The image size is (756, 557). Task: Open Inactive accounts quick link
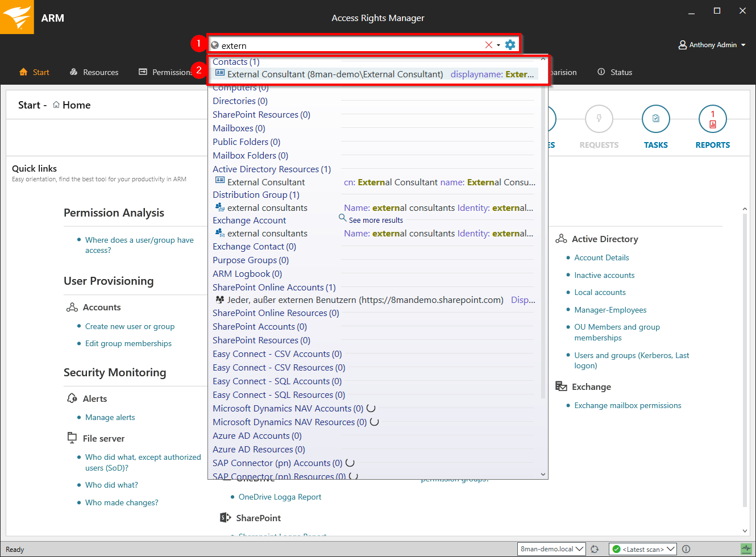[x=604, y=276]
